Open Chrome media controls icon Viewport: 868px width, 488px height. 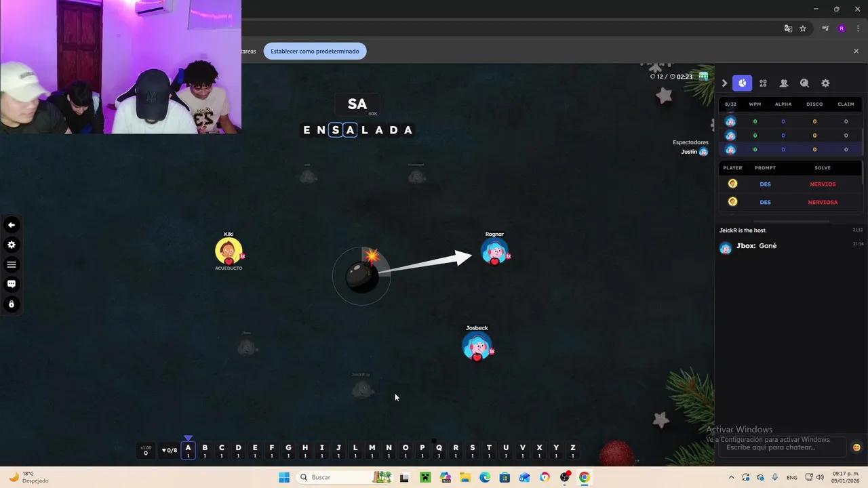coord(825,28)
